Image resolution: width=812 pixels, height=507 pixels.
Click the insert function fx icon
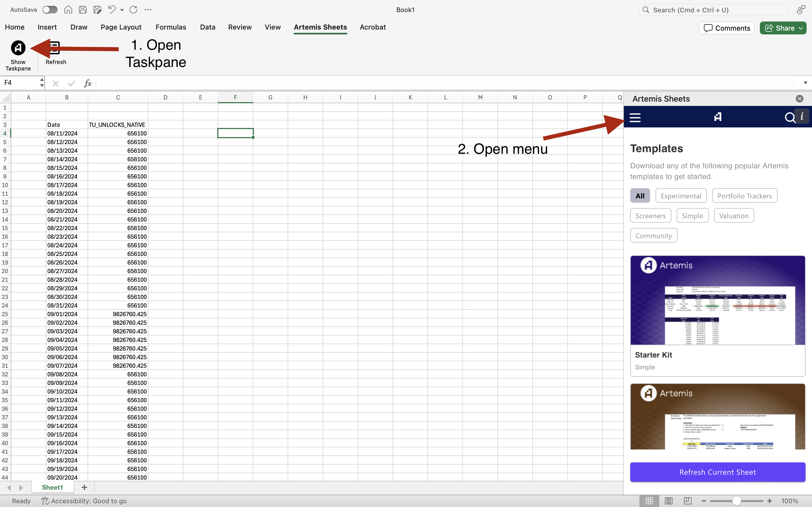[88, 83]
